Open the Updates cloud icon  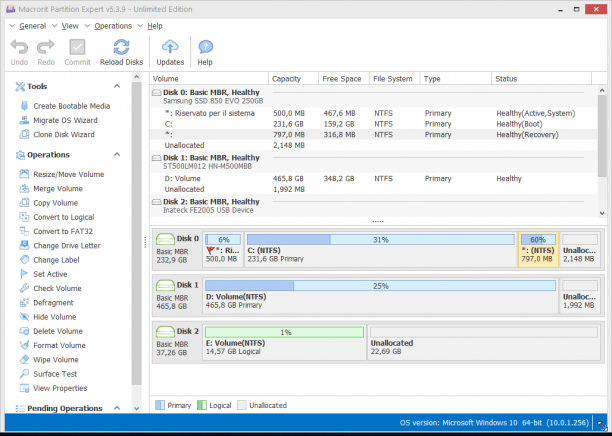coord(170,47)
